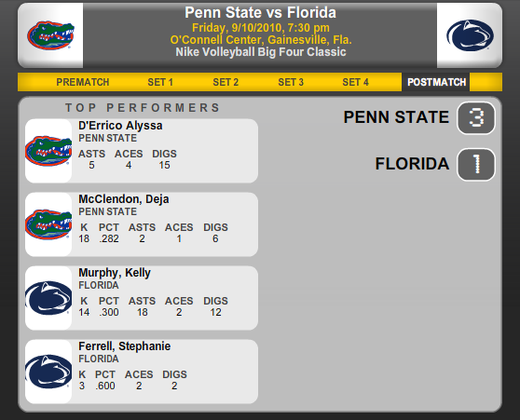Click Nittany Lion logo beside Murphy, Kelly
Image resolution: width=520 pixels, height=420 pixels.
pos(48,298)
